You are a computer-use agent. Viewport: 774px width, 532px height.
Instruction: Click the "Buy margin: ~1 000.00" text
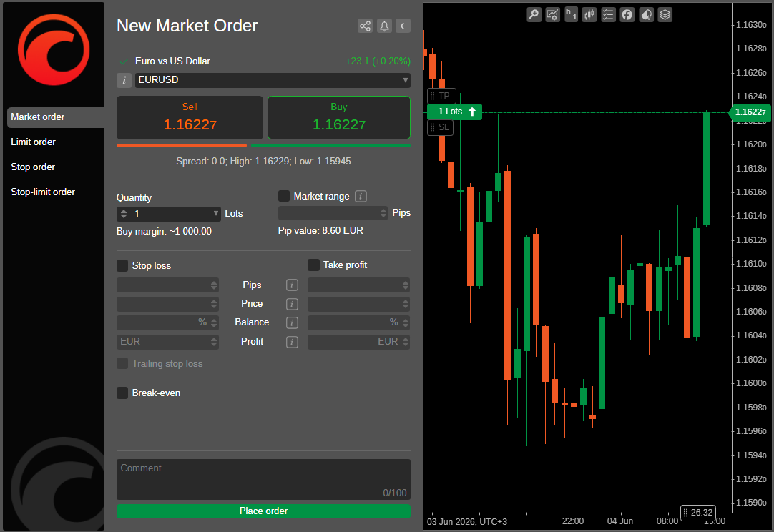coord(164,232)
